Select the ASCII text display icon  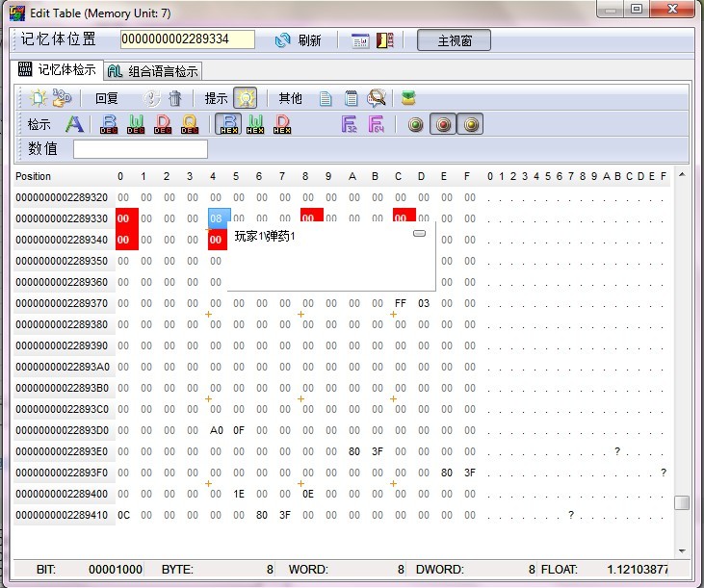(x=74, y=124)
